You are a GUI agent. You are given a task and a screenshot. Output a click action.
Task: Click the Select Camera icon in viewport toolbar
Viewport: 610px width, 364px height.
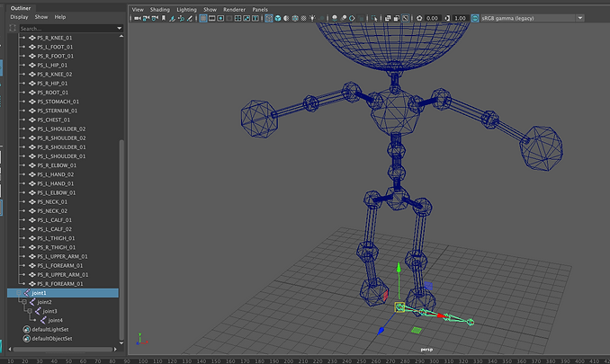point(138,18)
